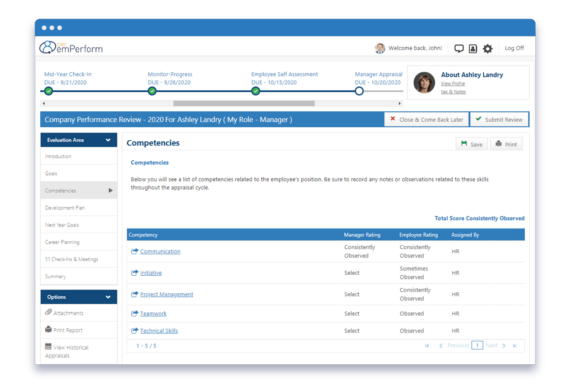
Task: Click the Attachments paperclip icon
Action: click(x=48, y=313)
